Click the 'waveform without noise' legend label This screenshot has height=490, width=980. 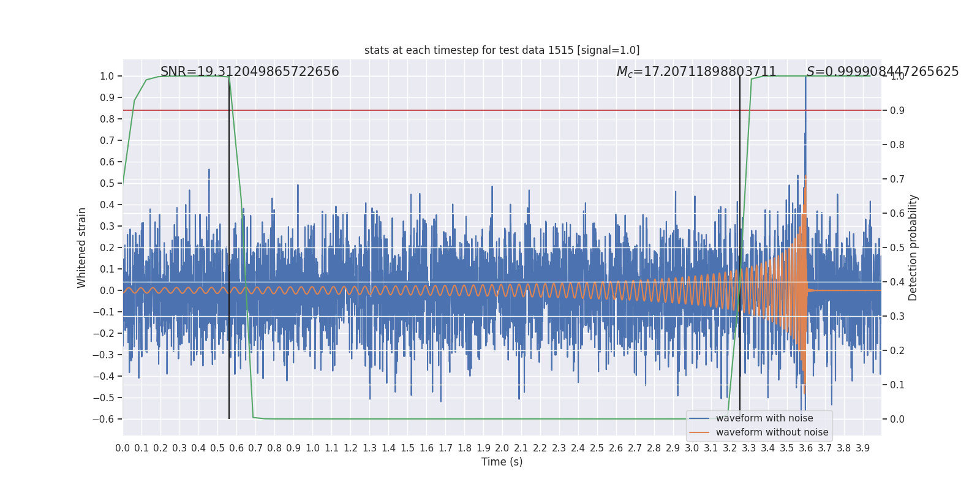pyautogui.click(x=772, y=432)
